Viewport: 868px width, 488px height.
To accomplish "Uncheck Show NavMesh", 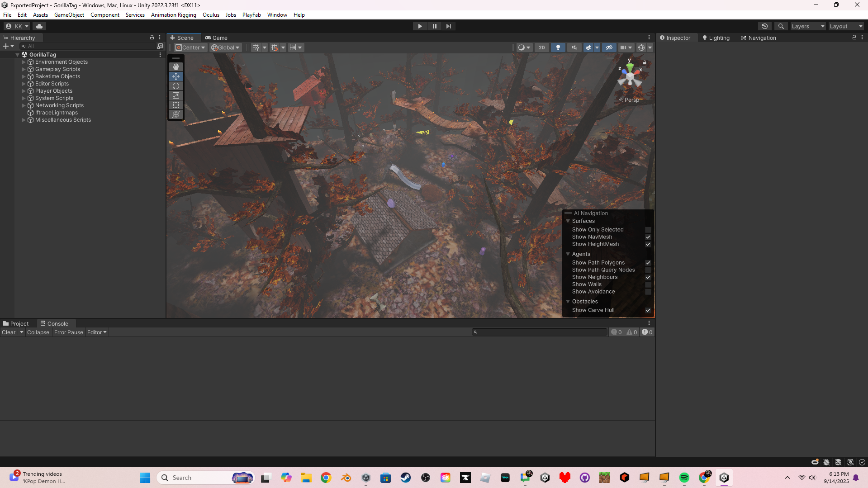I will click(648, 237).
